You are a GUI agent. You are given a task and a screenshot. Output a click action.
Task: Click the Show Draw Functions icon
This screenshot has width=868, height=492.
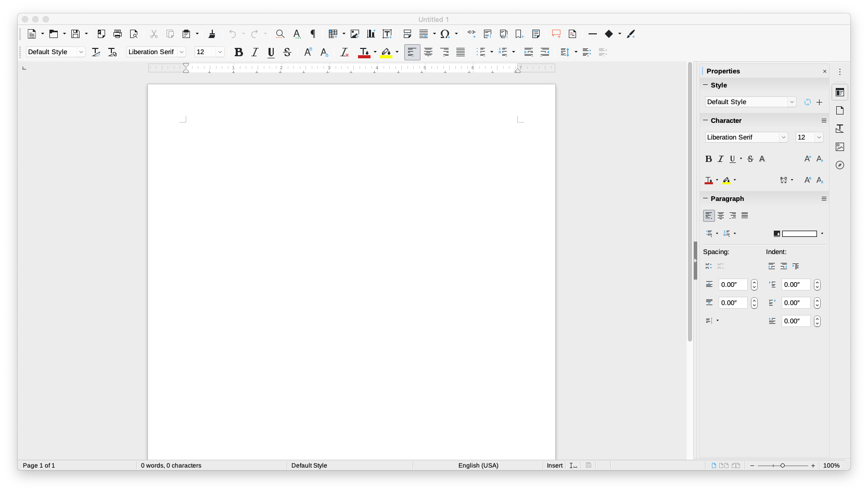click(631, 34)
